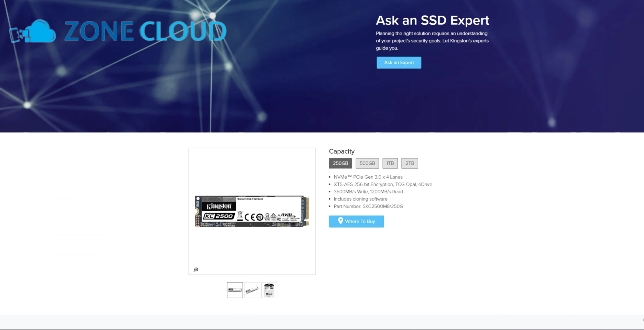Viewport: 644px width, 330px height.
Task: Click the Zone Cloud logo icon
Action: (x=33, y=31)
